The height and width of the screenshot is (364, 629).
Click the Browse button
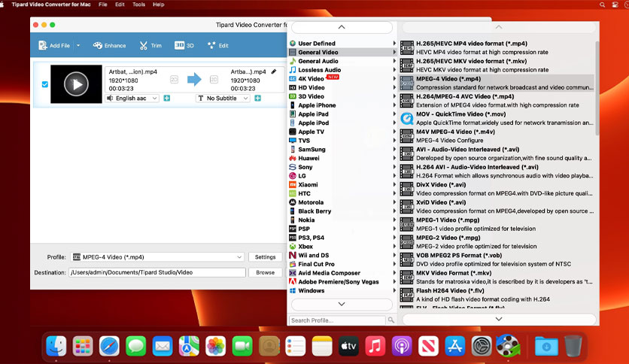click(265, 272)
